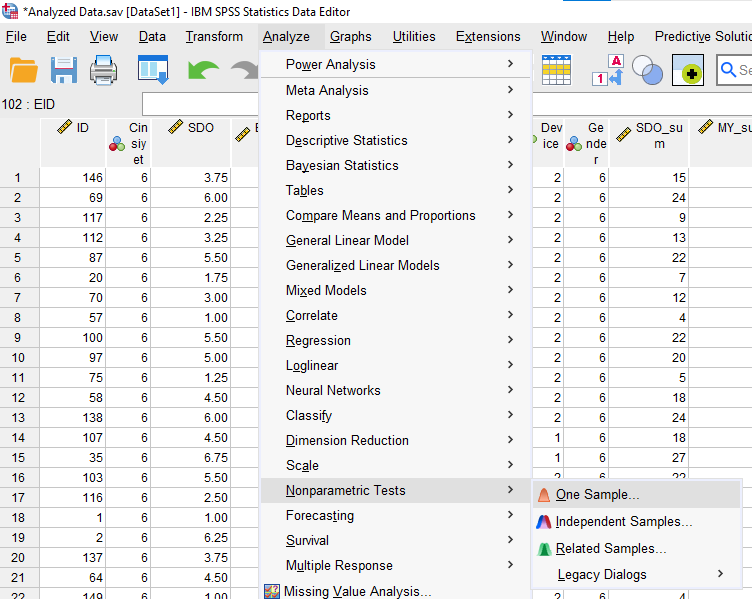Click the Related Samples green curves icon
Image resolution: width=752 pixels, height=599 pixels.
pos(544,549)
